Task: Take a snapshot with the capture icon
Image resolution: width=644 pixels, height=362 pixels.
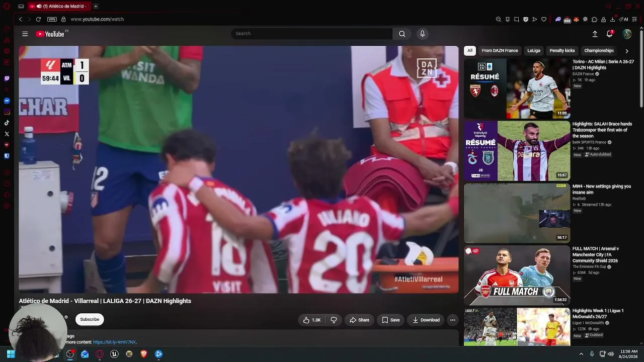Action: point(517,19)
